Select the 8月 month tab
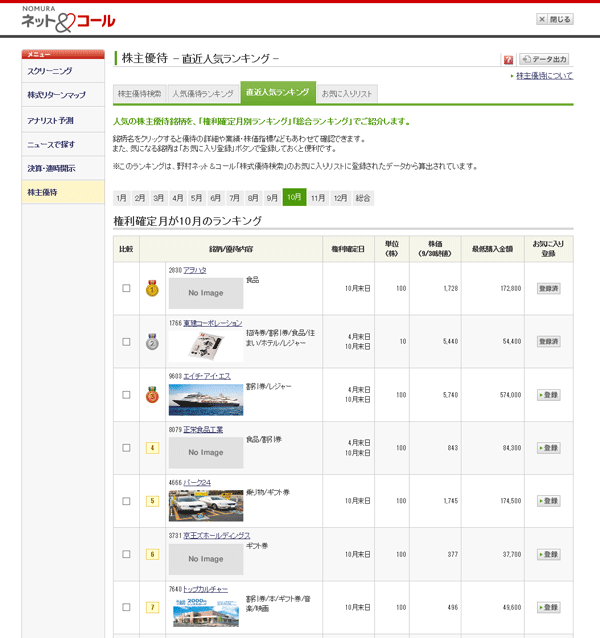 click(x=253, y=198)
